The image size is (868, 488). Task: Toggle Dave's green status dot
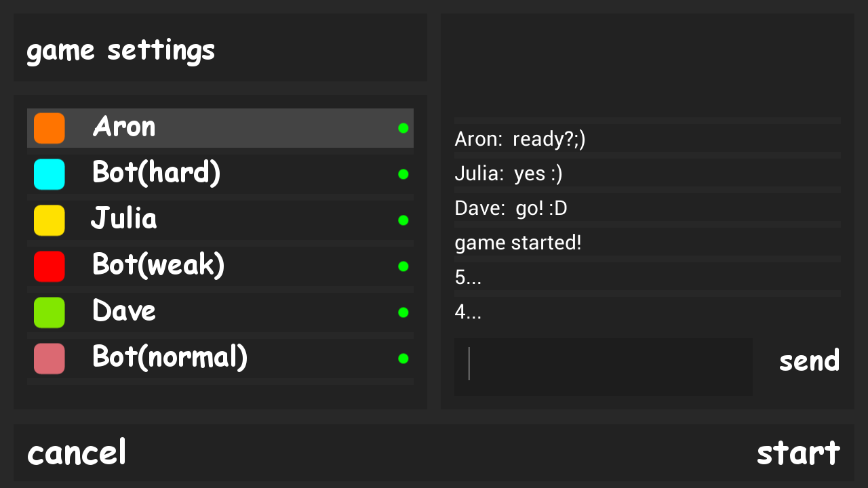click(403, 312)
